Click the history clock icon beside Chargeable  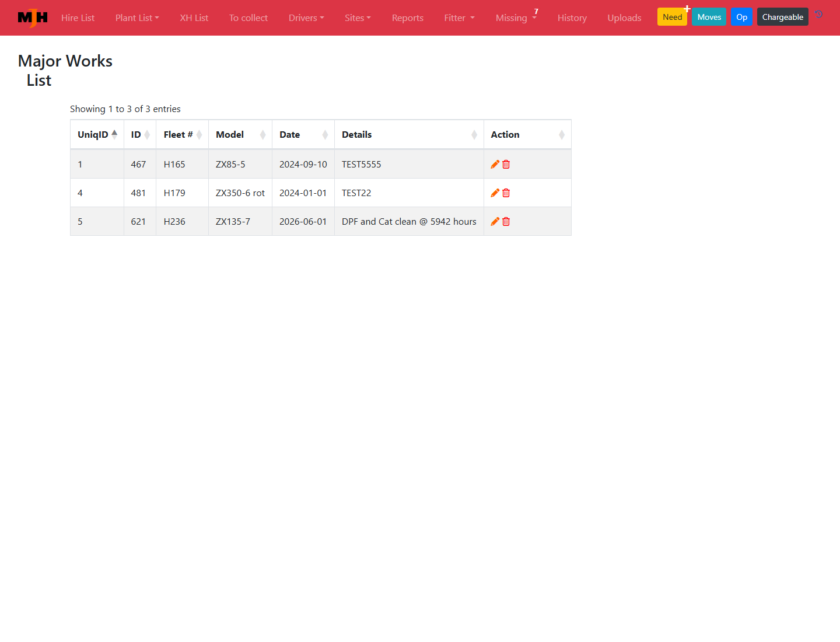(819, 14)
